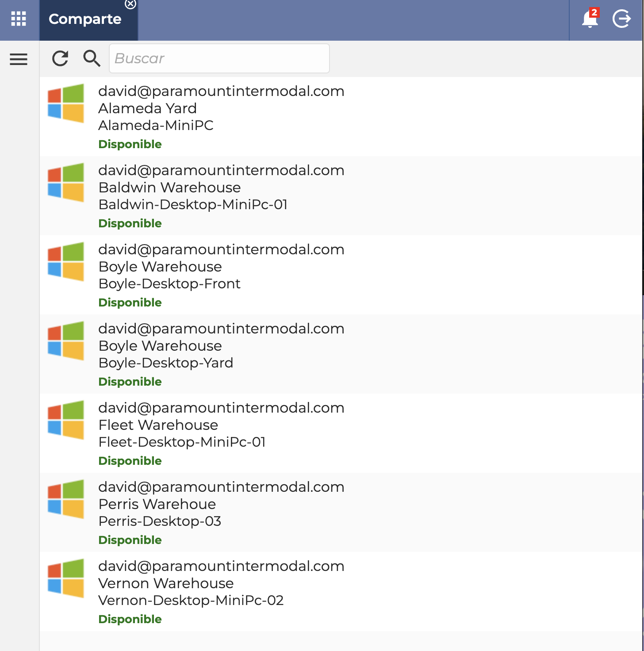Screen dimensions: 644x651
Task: Click the email above Fleet Warehouse
Action: (221, 408)
